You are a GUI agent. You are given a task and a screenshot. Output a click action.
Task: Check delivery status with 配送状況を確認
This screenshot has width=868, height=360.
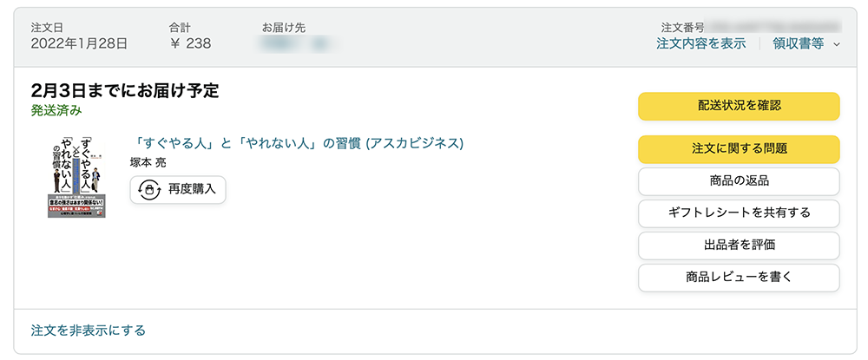739,106
